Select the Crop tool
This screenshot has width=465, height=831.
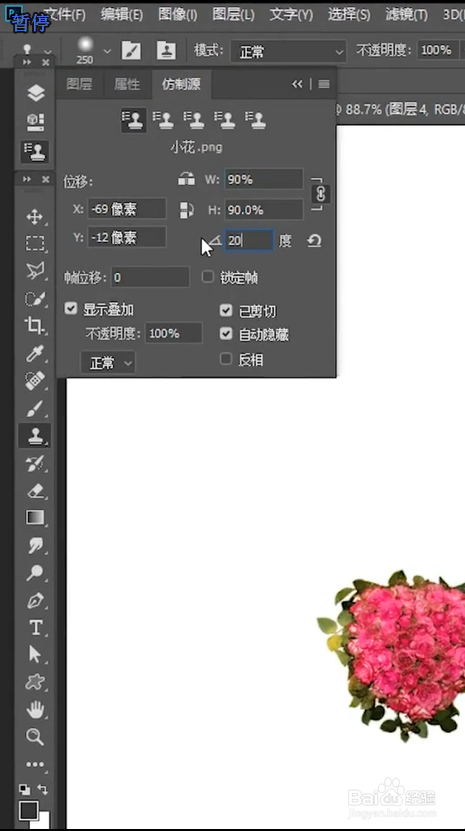pos(35,325)
